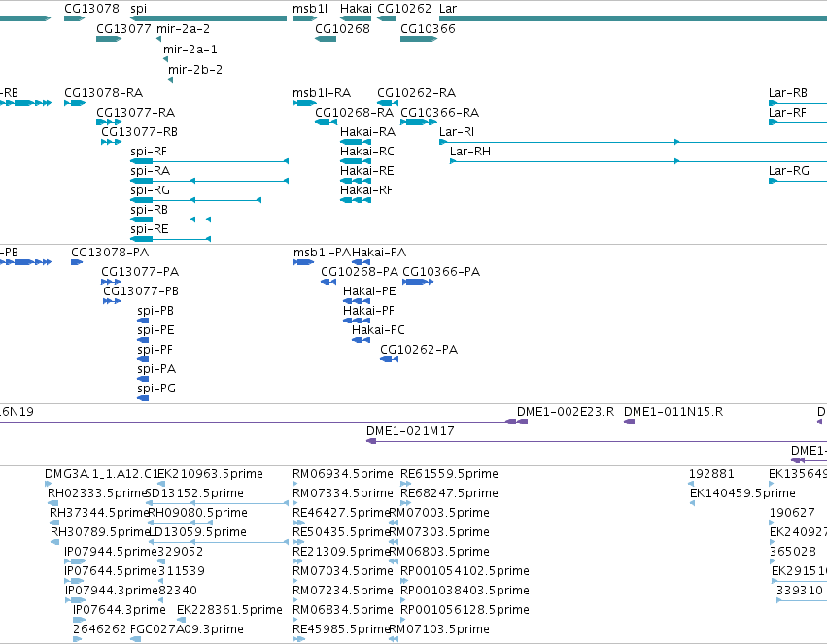Image resolution: width=827 pixels, height=644 pixels.
Task: Select transcript msb1l-RA
Action: (322, 92)
